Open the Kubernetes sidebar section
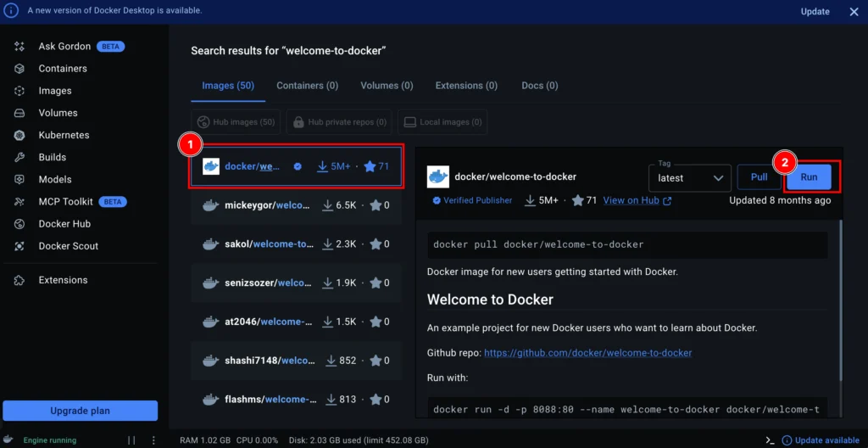The width and height of the screenshot is (868, 448). point(64,135)
